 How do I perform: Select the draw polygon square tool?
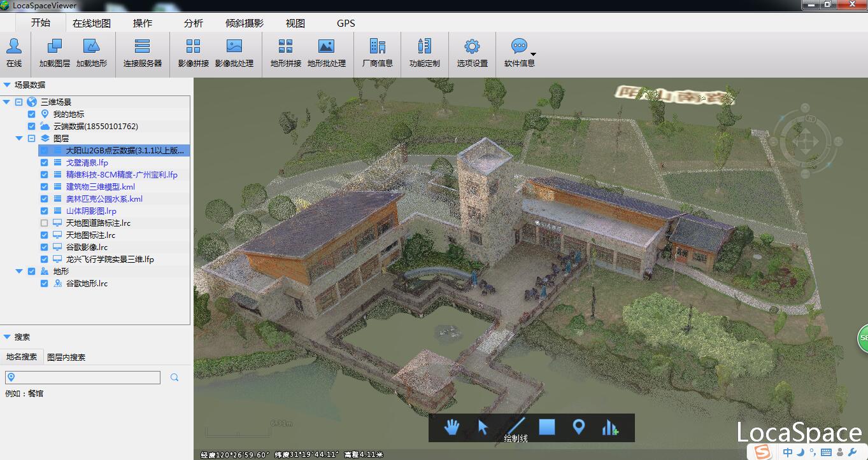pyautogui.click(x=547, y=427)
